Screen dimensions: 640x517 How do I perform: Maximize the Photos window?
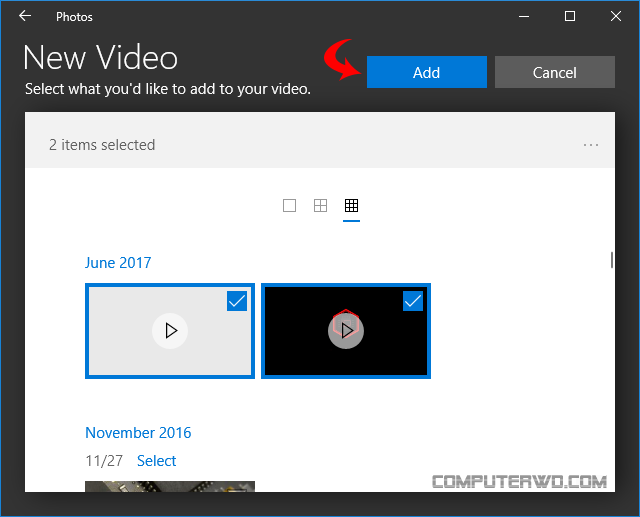(570, 16)
